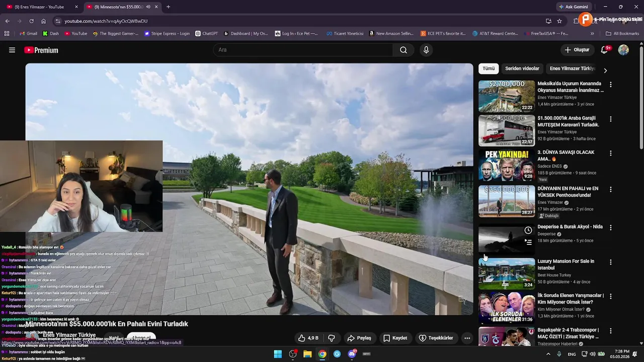The image size is (644, 362).
Task: Open browser home page
Action: [43, 21]
